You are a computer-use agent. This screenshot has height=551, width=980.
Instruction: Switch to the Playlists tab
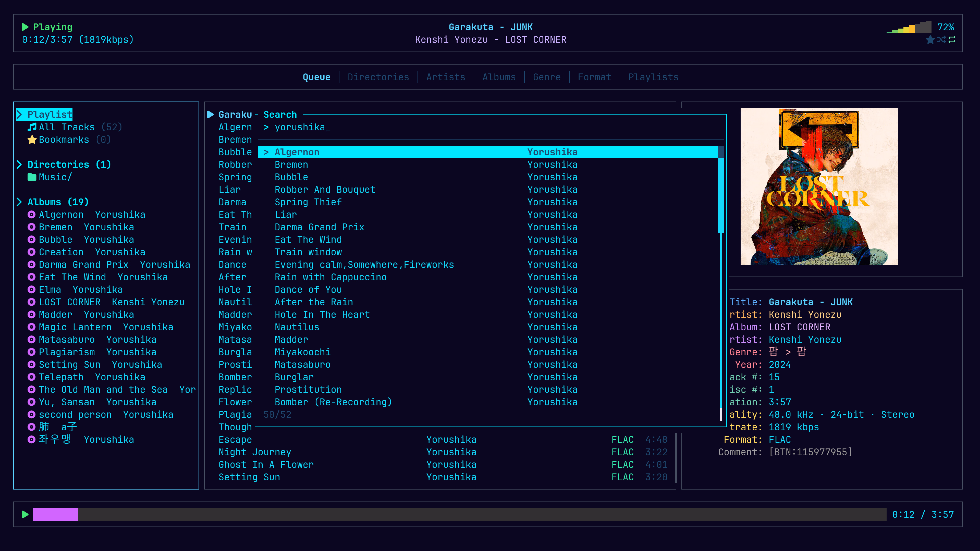tap(653, 77)
